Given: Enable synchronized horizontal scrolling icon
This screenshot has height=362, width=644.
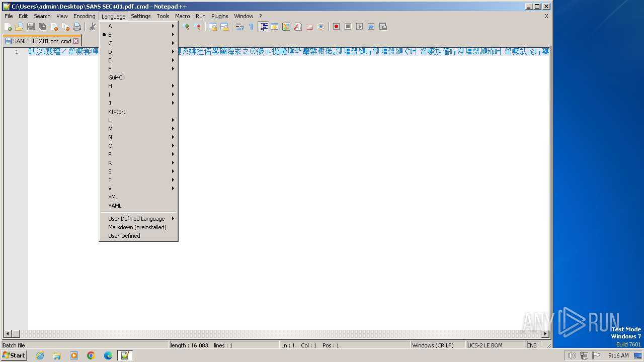Looking at the screenshot, I should (224, 27).
